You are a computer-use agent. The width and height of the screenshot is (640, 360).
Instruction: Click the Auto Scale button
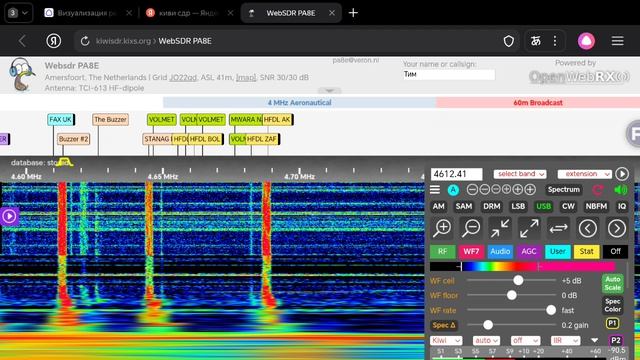[x=613, y=283]
